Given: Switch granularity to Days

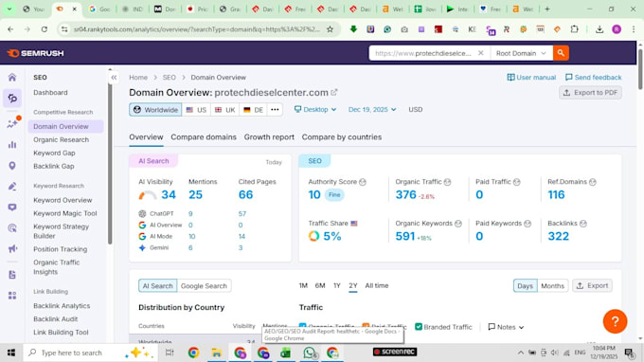Looking at the screenshot, I should click(x=525, y=285).
